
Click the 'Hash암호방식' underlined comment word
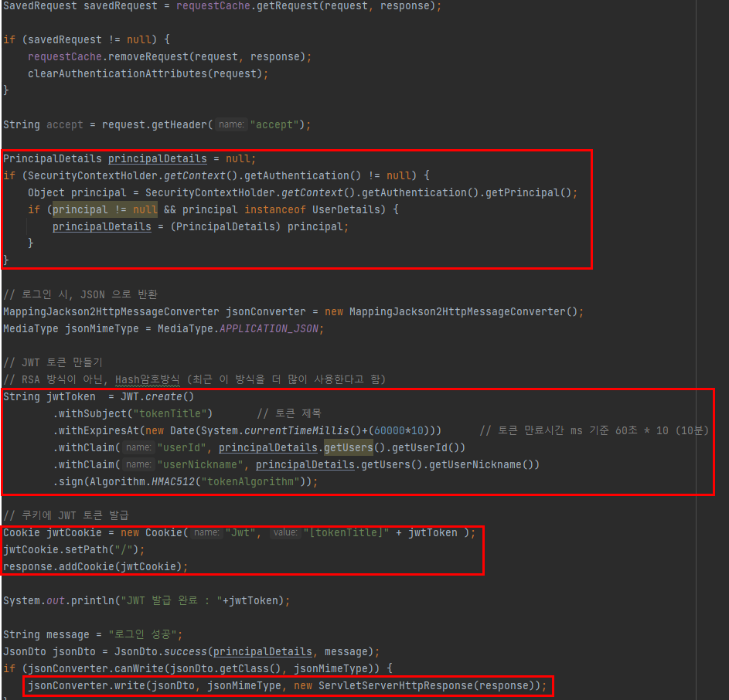148,380
